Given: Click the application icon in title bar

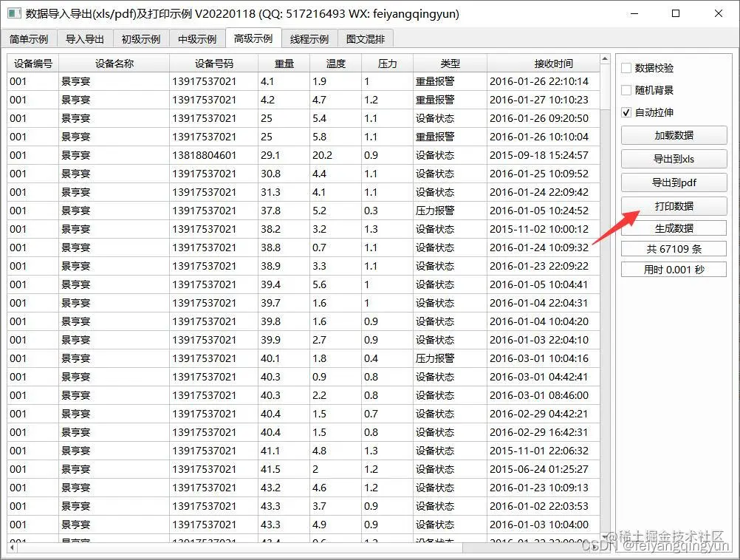Looking at the screenshot, I should pyautogui.click(x=14, y=13).
